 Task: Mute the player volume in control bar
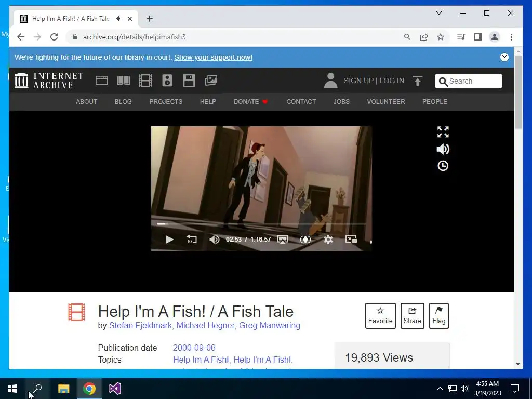click(214, 240)
